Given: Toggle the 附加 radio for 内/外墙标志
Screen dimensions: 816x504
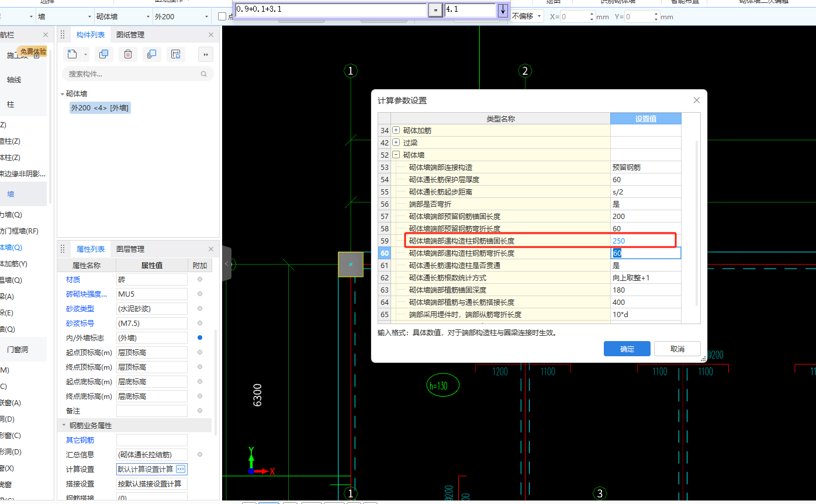Looking at the screenshot, I should pos(200,338).
